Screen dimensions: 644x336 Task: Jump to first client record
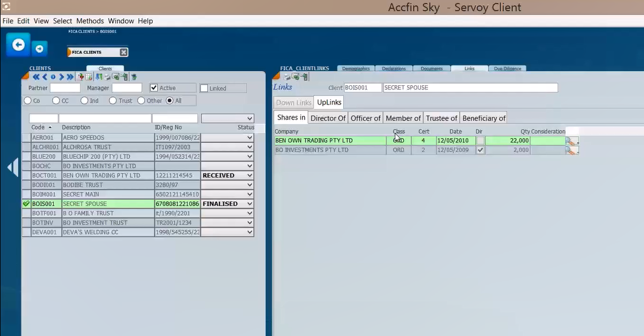(36, 77)
